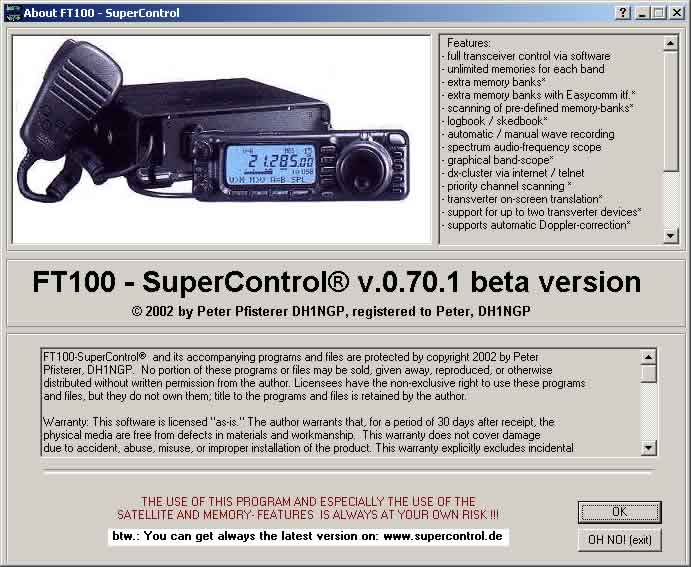Click 'About FT100 - SuperControl' title bar text
This screenshot has width=691, height=567.
tap(101, 13)
